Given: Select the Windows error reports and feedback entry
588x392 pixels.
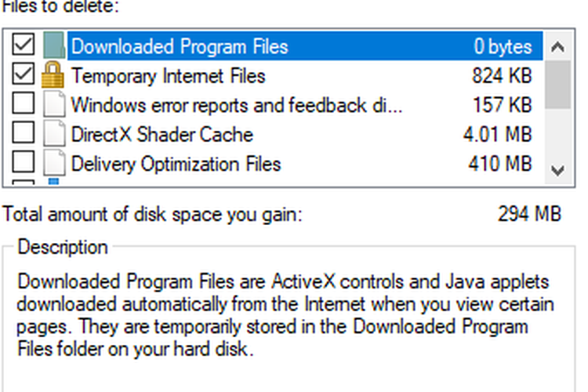Looking at the screenshot, I should (305, 104).
